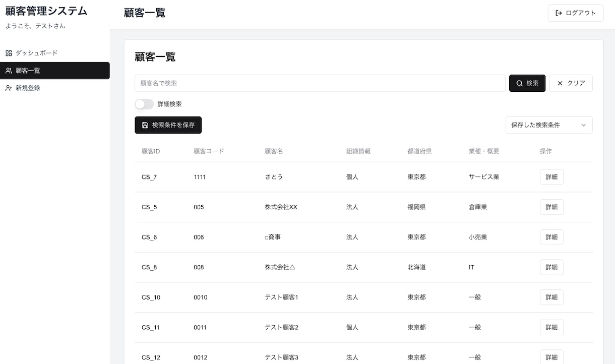Screen dimensions: 615x364
Task: Click the magnifier icon in search button
Action: tap(520, 83)
